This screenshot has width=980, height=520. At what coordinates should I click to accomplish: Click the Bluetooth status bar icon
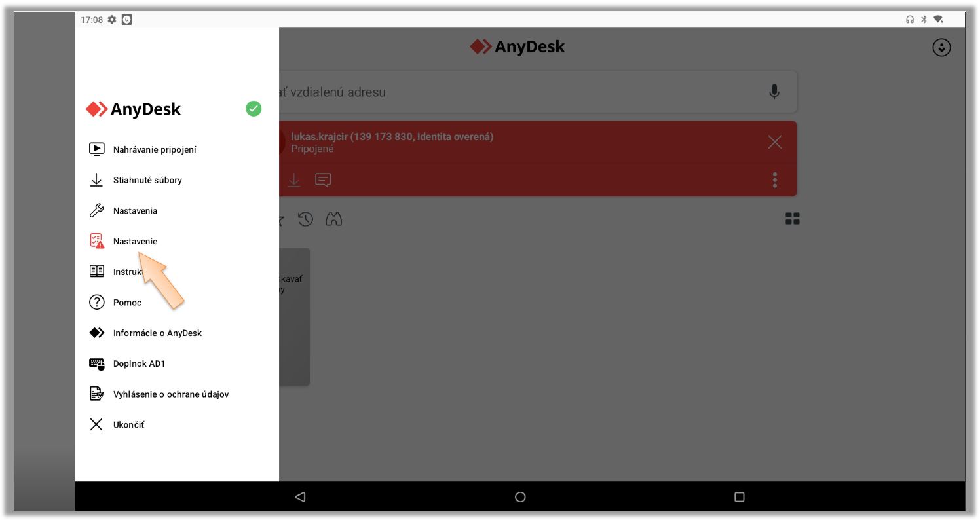pos(924,20)
